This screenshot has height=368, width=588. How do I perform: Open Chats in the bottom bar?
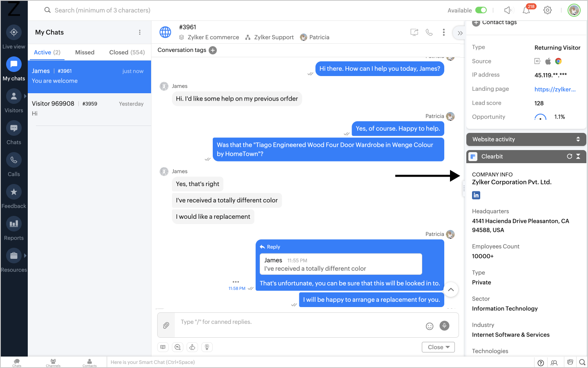(17, 363)
